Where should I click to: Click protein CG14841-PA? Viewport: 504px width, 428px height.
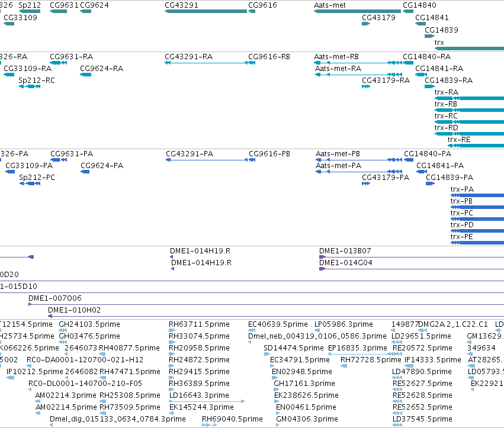(440, 166)
